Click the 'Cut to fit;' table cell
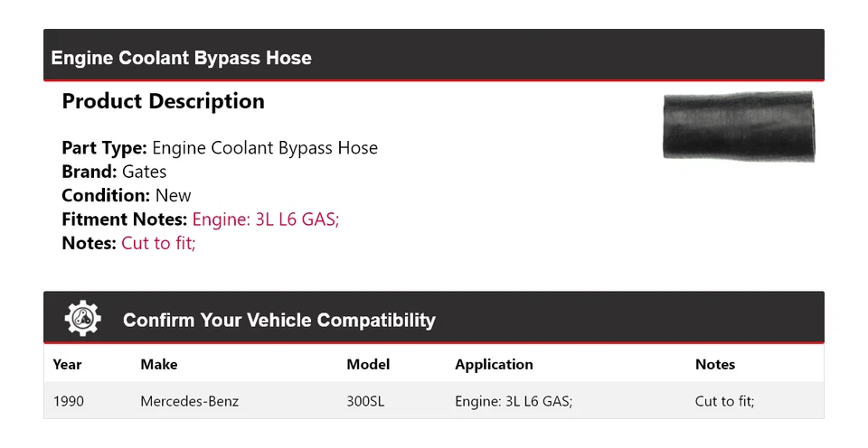The width and height of the screenshot is (868, 448). [724, 401]
